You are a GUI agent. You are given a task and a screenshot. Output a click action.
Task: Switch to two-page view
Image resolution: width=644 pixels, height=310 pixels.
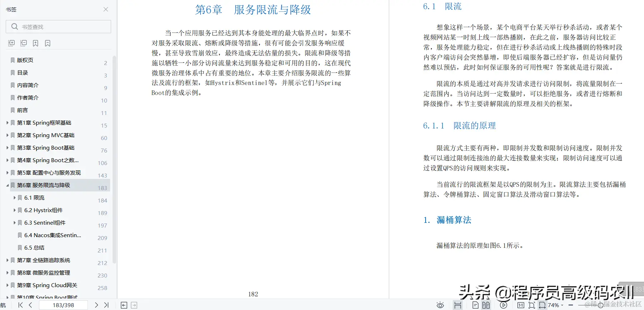click(486, 305)
